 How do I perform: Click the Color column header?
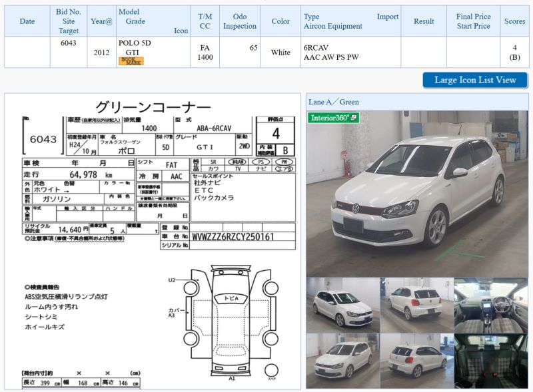click(280, 21)
